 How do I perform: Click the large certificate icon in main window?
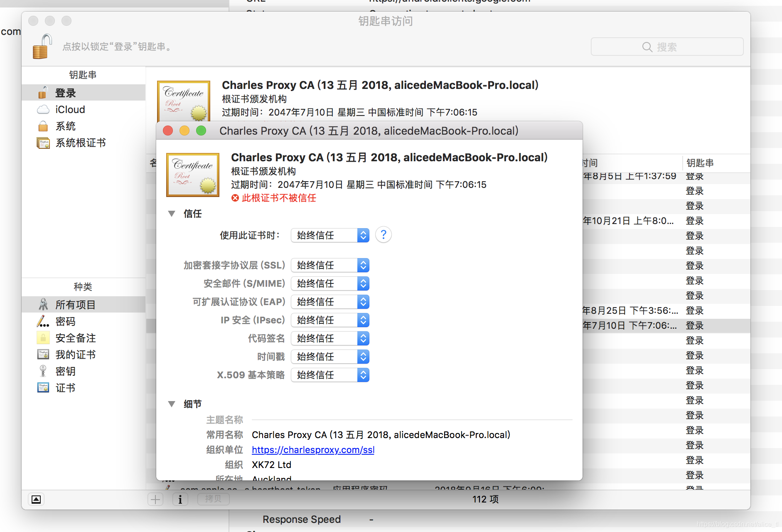click(x=184, y=101)
